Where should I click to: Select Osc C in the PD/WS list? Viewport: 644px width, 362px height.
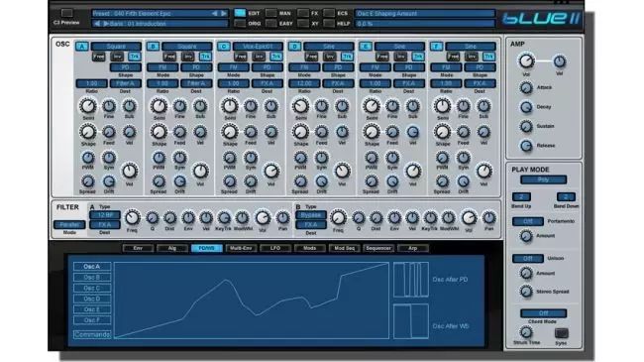(x=92, y=288)
